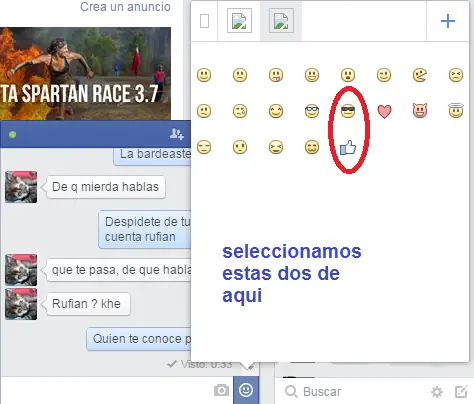
Task: Pick the happy closed-eyes smiling emoticon
Action: pyautogui.click(x=276, y=111)
